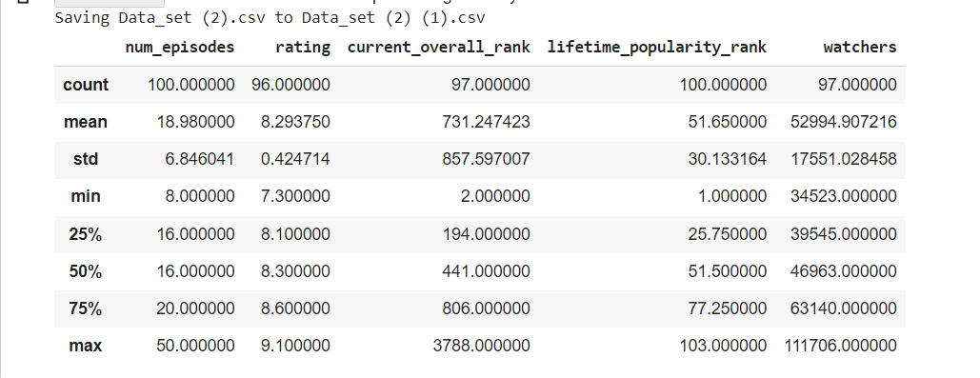Viewport: 980px width, 378px height.
Task: Click rating count value 96.000000
Action: coord(291,85)
